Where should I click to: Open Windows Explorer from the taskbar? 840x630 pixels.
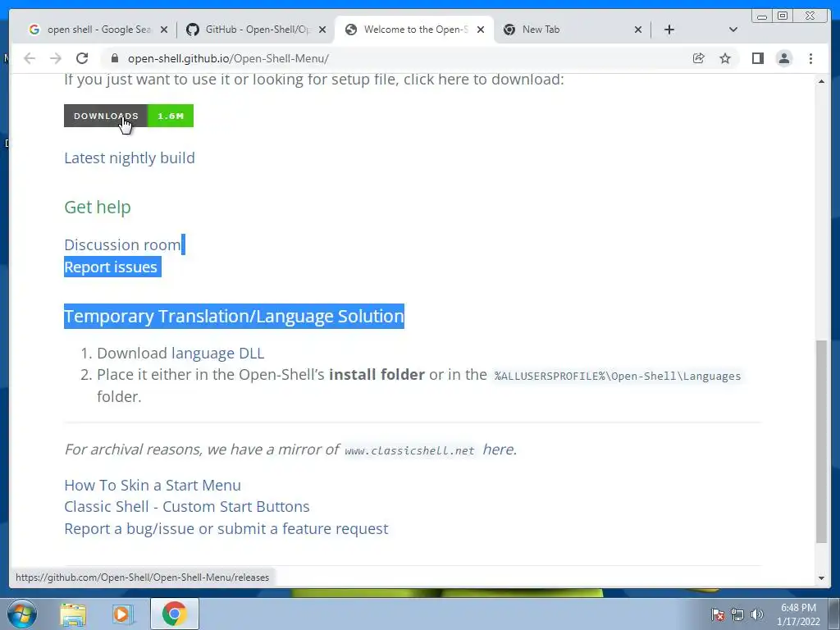pyautogui.click(x=73, y=614)
